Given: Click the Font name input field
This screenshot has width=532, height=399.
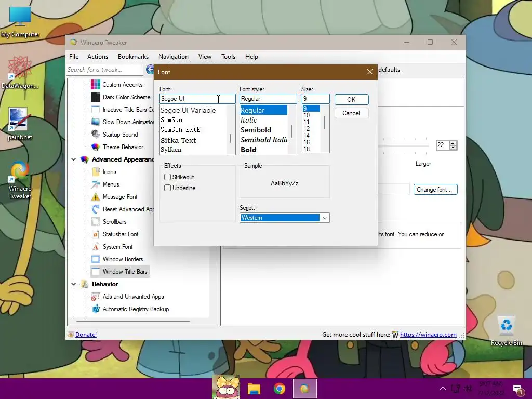Looking at the screenshot, I should coord(197,99).
